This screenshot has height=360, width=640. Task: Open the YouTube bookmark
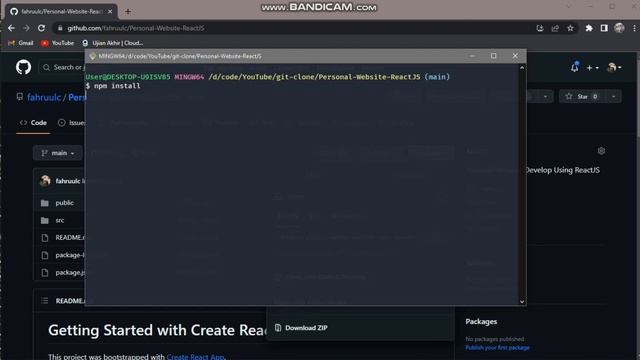(x=58, y=43)
